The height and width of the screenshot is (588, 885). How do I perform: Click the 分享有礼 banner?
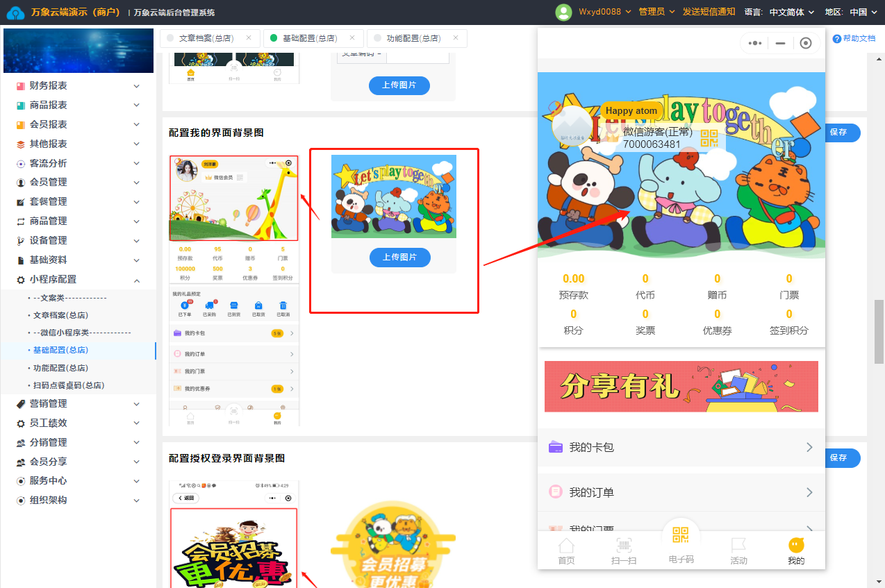pos(681,387)
